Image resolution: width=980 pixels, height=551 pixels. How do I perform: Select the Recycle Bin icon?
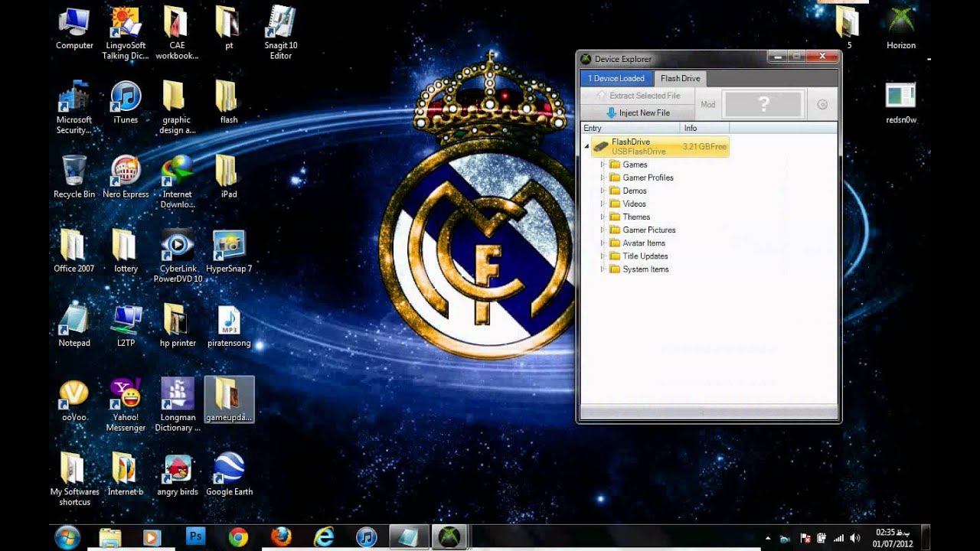pos(74,178)
